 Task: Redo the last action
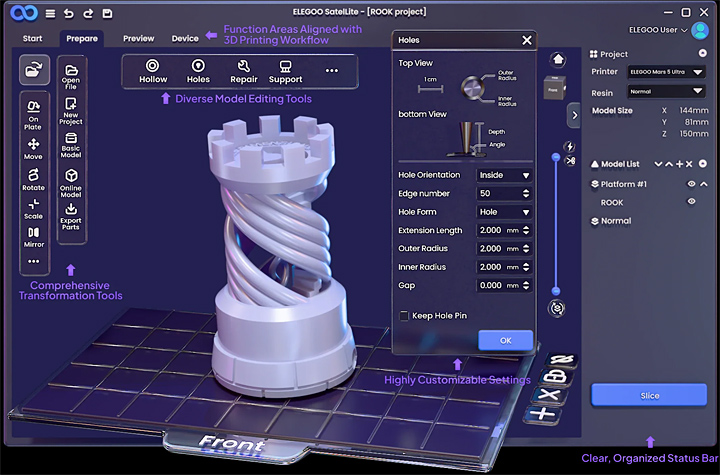tap(88, 13)
